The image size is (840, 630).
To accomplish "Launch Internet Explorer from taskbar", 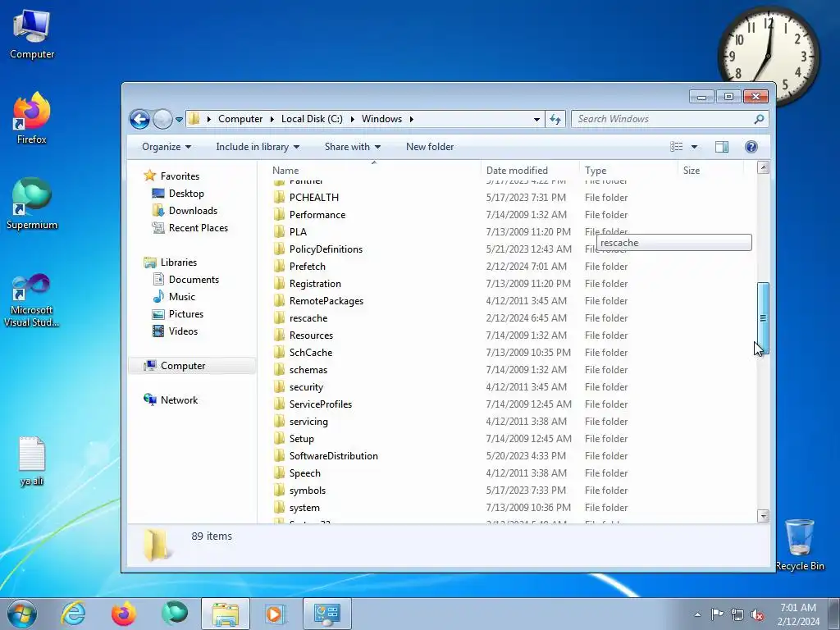I will [73, 614].
